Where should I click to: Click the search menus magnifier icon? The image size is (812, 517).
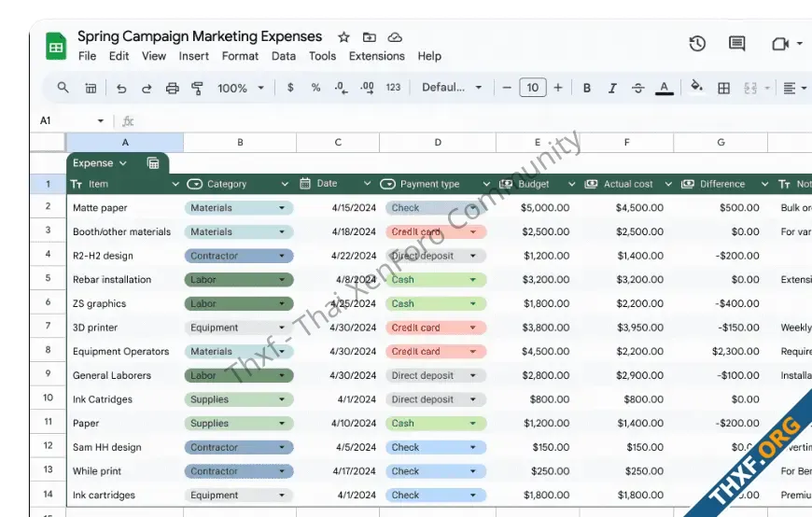click(63, 88)
